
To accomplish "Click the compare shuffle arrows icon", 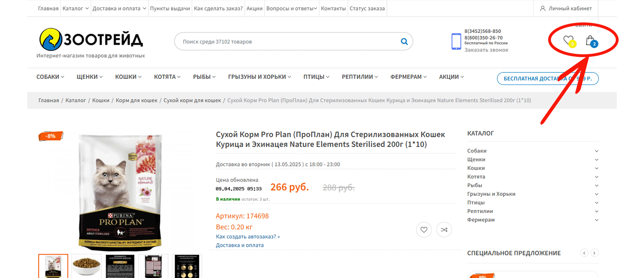I will tap(444, 230).
